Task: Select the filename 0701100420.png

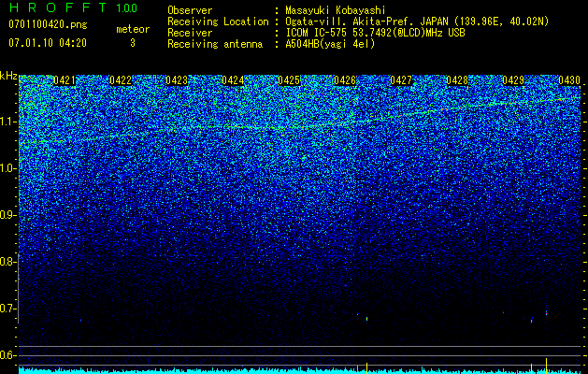Action: [48, 25]
